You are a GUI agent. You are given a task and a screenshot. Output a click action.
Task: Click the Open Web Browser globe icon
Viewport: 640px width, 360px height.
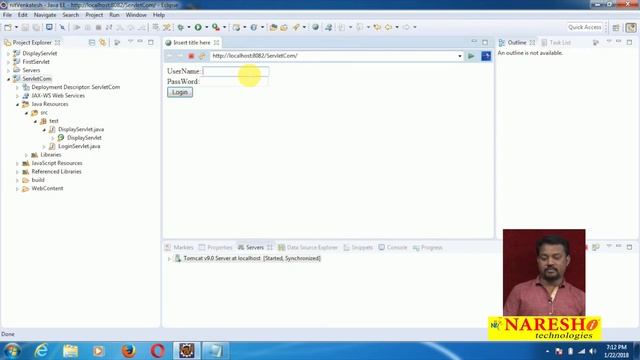tap(315, 27)
